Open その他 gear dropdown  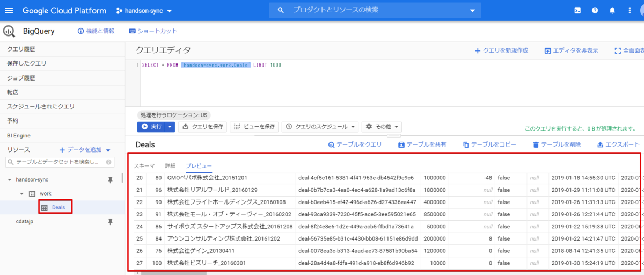382,127
